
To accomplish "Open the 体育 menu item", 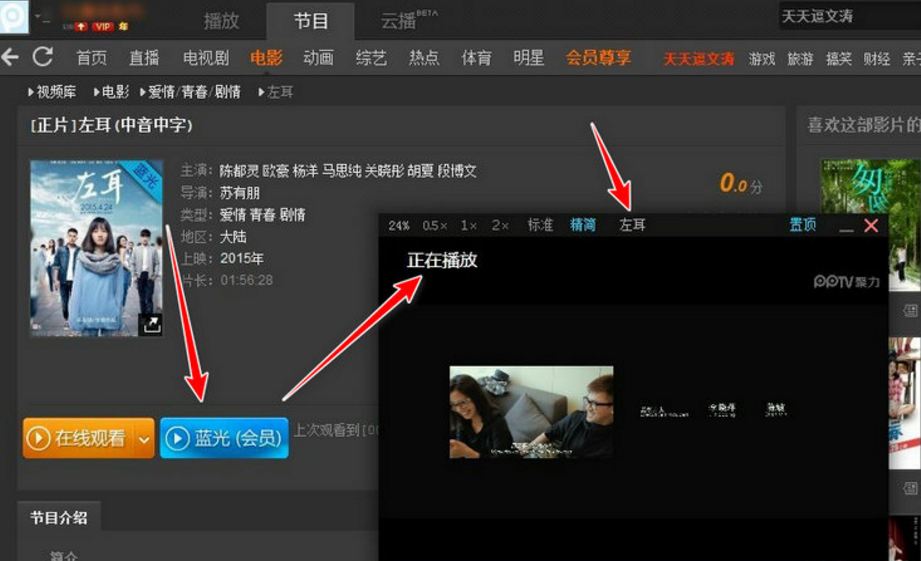I will tap(476, 58).
